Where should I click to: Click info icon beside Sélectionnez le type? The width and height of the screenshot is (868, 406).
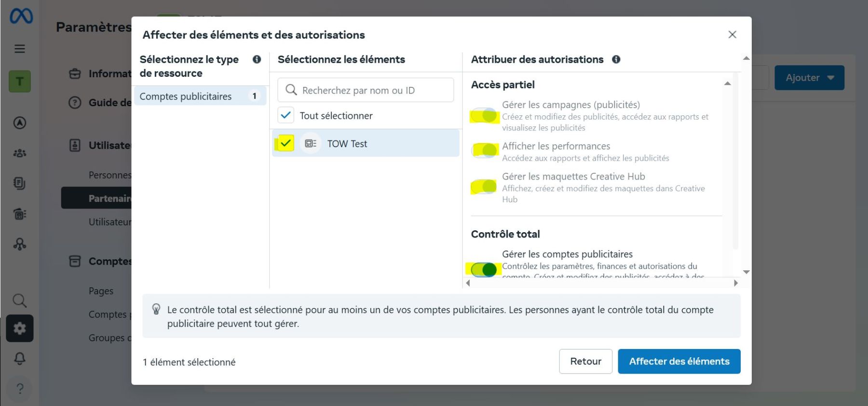(x=257, y=59)
